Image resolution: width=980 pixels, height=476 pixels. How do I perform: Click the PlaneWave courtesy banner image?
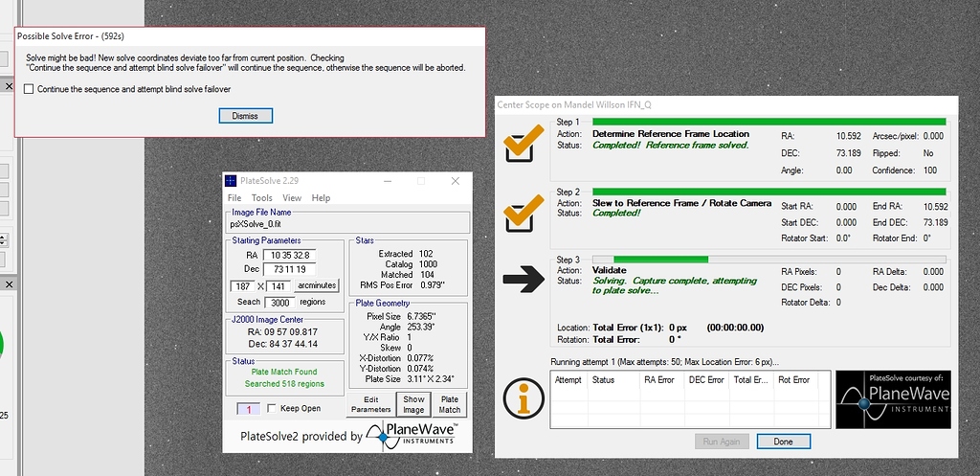893,399
